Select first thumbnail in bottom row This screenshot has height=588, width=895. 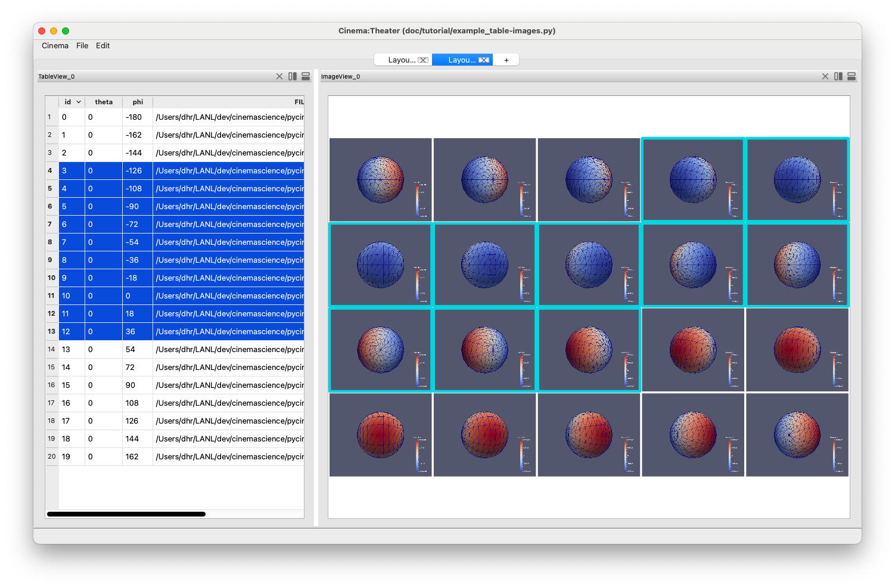click(x=381, y=435)
